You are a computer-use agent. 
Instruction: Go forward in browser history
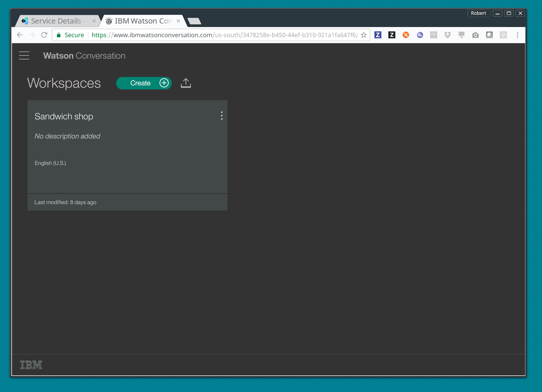(32, 35)
